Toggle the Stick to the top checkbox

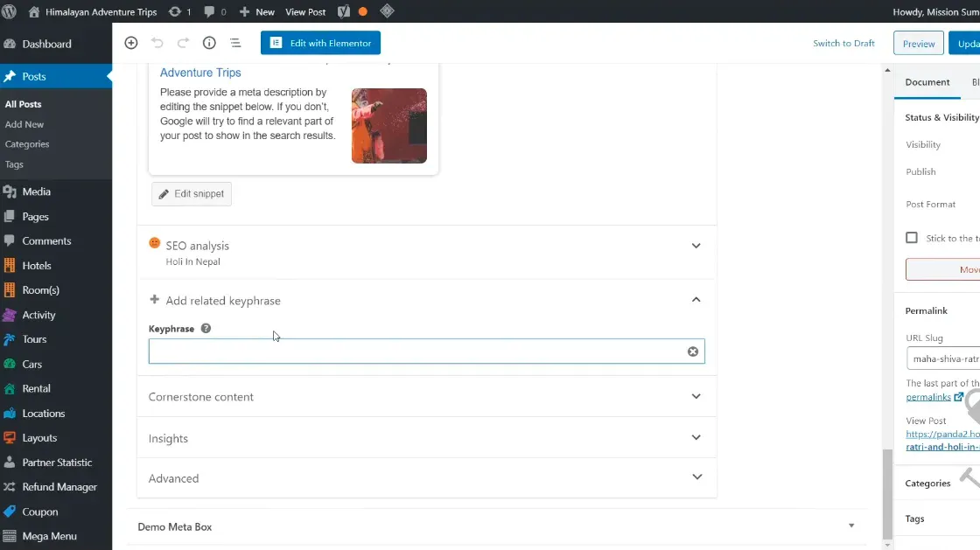[x=912, y=238]
